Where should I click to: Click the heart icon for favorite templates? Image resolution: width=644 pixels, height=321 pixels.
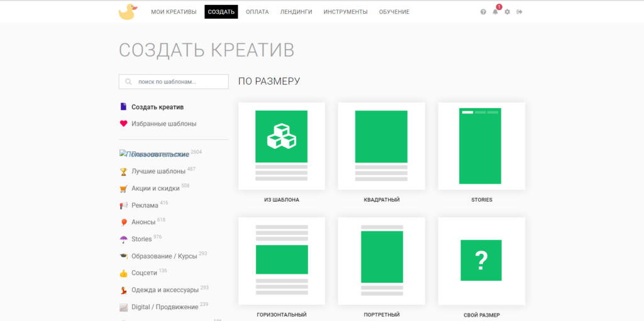[x=123, y=124]
